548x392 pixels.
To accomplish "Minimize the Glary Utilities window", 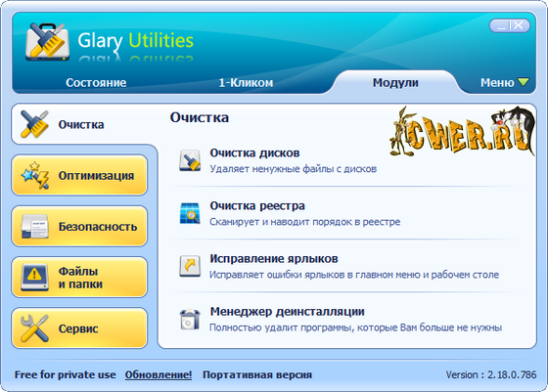I will tap(501, 25).
